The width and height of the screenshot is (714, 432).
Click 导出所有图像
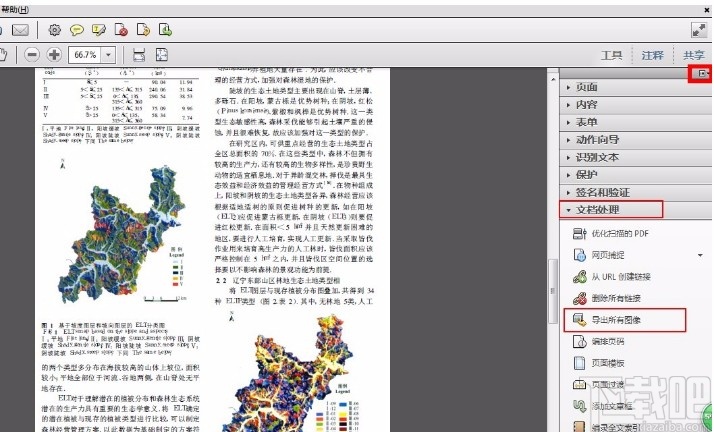click(616, 320)
